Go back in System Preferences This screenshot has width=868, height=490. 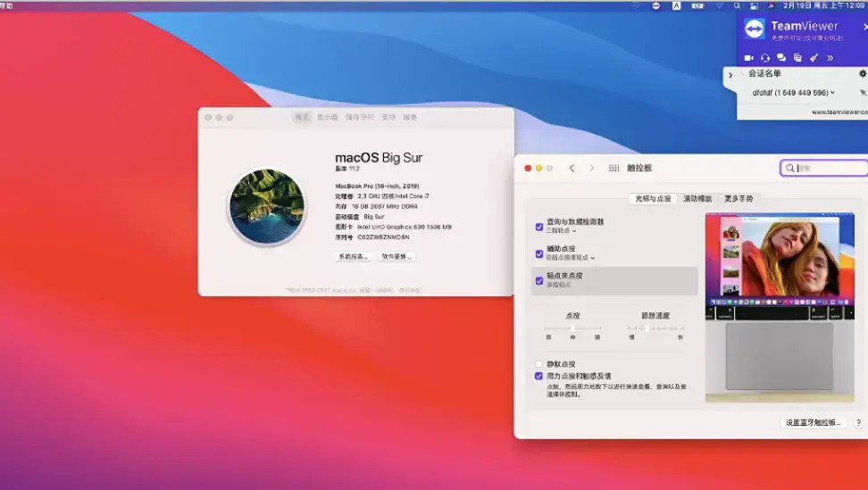point(572,168)
